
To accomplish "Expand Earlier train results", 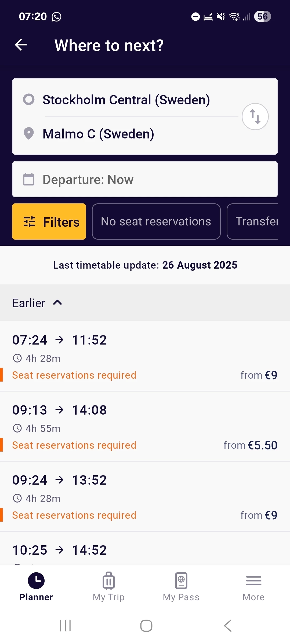I will 38,303.
